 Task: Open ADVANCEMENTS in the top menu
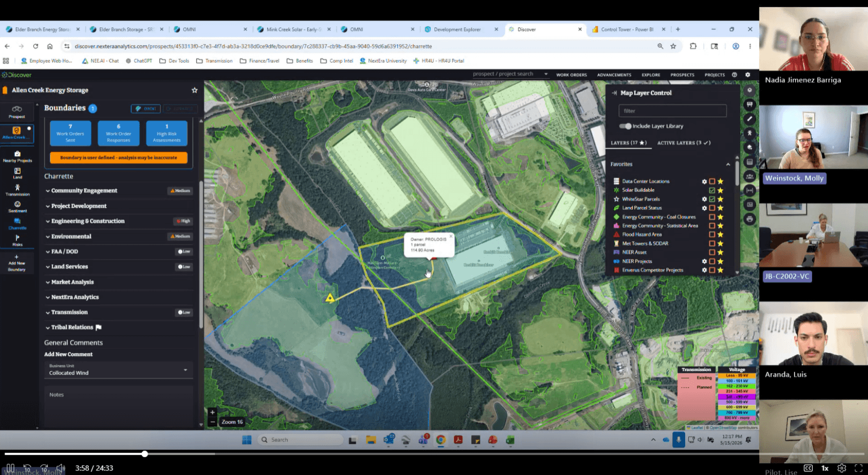[x=614, y=75]
